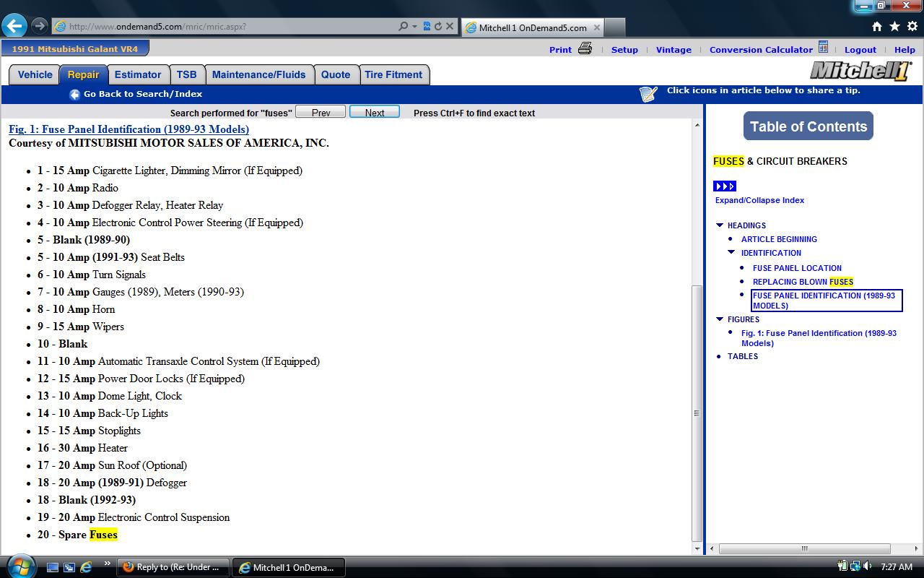Viewport: 924px width, 578px height.
Task: Open the browser Home page icon
Action: click(x=877, y=27)
